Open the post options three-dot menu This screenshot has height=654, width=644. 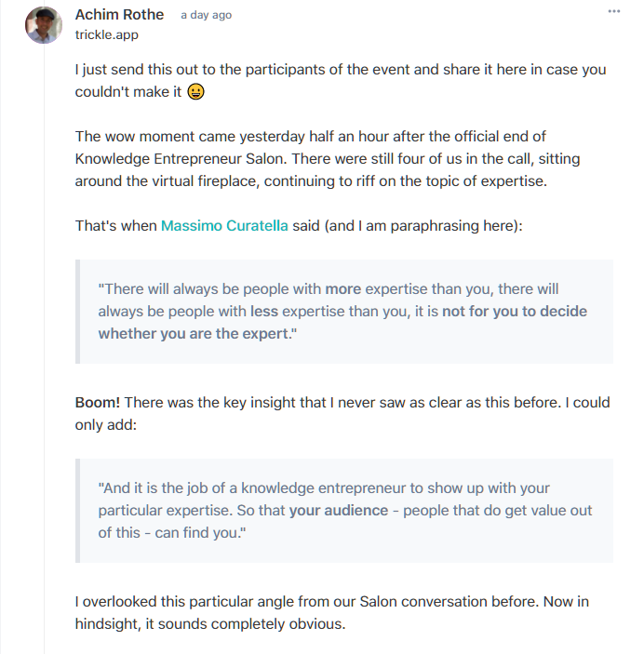pos(614,11)
